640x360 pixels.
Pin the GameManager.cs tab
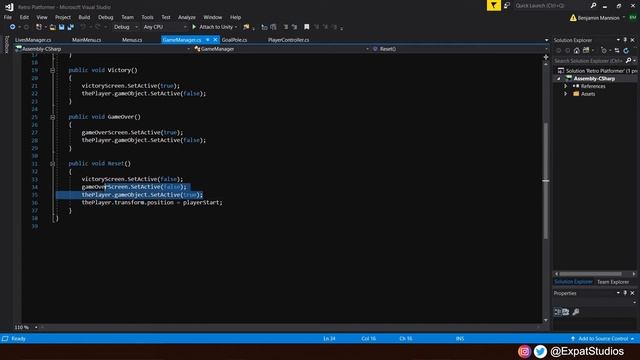pos(207,40)
